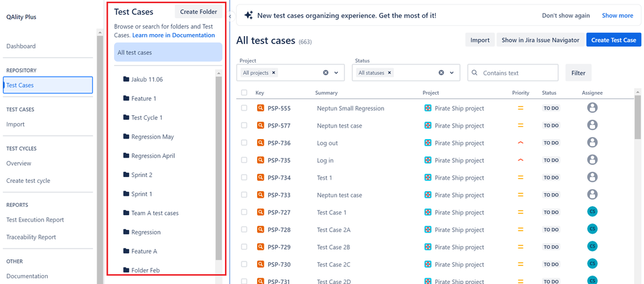This screenshot has width=644, height=284.
Task: Sort the table by Summary column
Action: 326,93
